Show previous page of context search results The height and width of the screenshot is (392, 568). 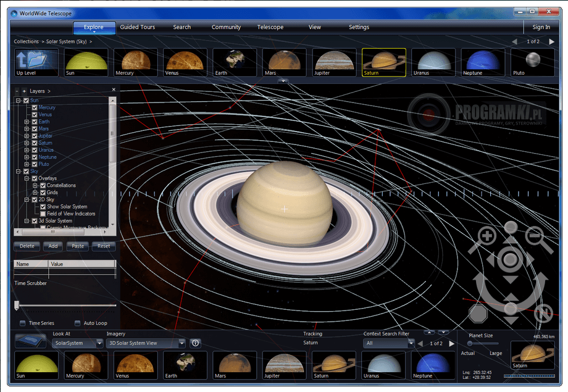coord(420,343)
